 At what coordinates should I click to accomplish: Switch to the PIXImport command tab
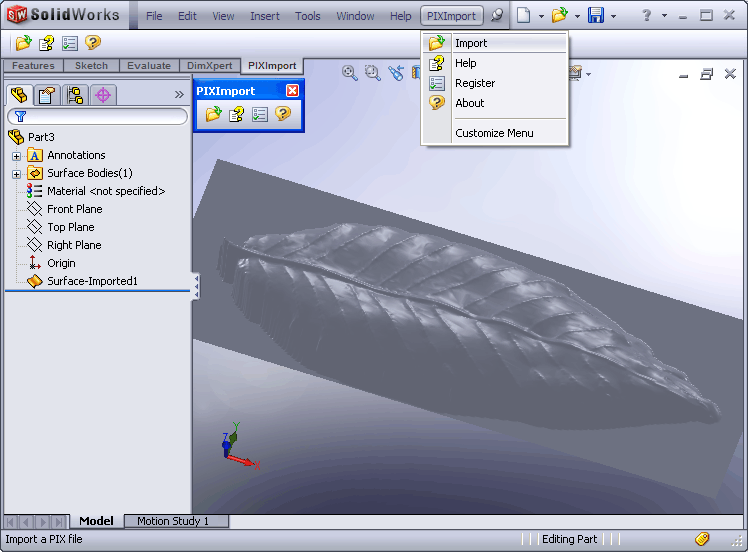272,66
